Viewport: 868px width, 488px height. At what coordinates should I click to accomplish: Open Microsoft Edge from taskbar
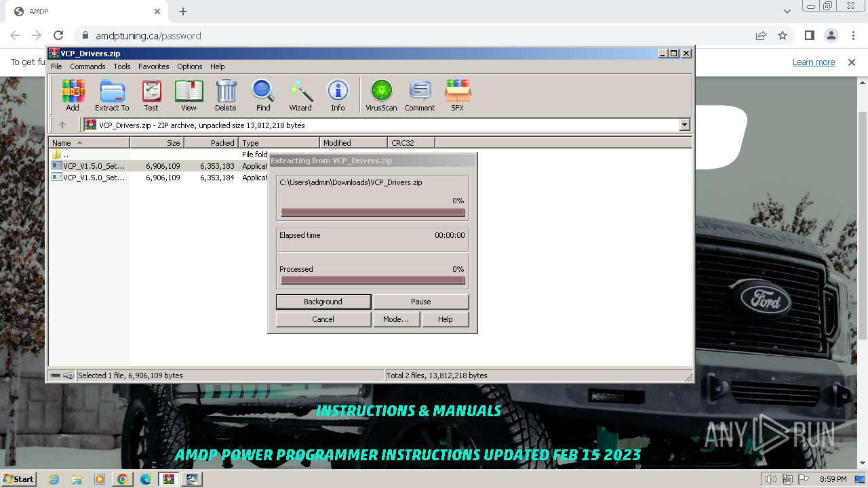point(146,479)
